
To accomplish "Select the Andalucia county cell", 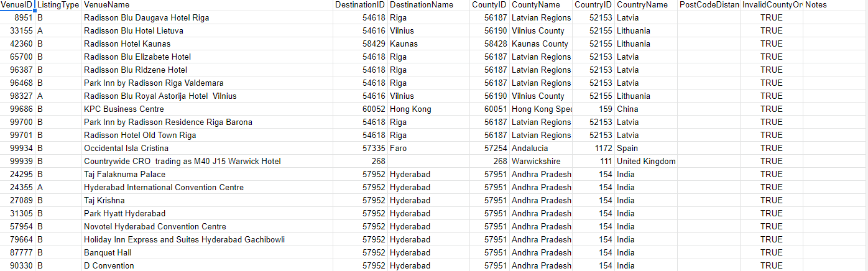I will 541,148.
